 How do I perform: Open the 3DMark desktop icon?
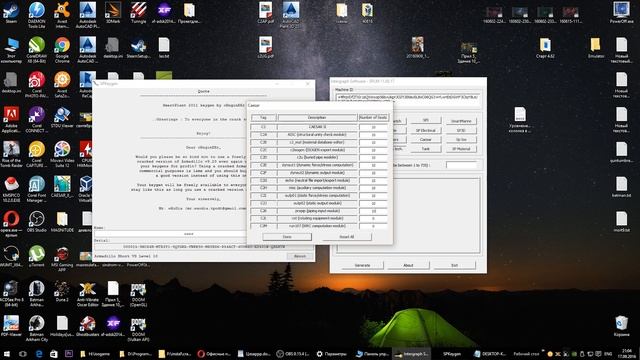pyautogui.click(x=113, y=13)
